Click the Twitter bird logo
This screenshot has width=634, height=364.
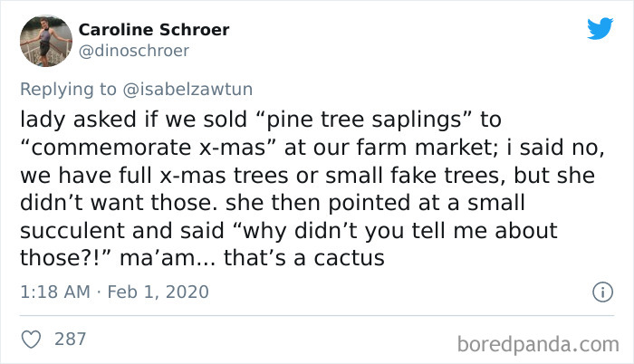tap(599, 30)
